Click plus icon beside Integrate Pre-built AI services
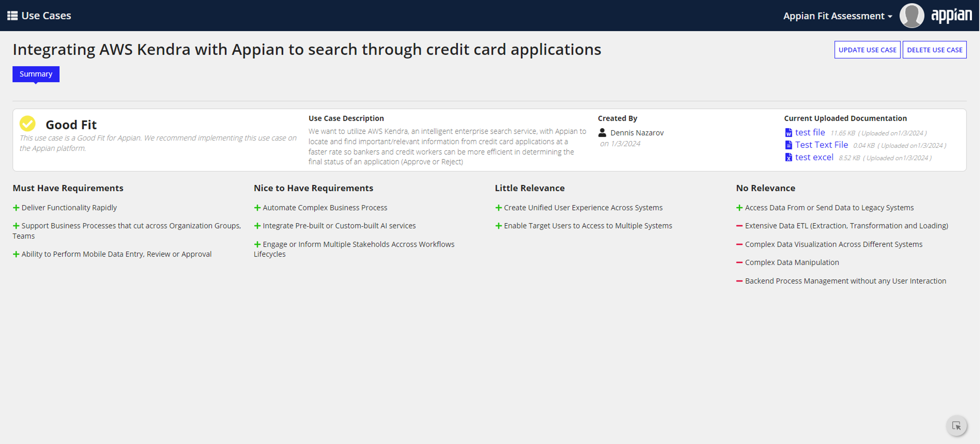The image size is (980, 444). click(257, 226)
